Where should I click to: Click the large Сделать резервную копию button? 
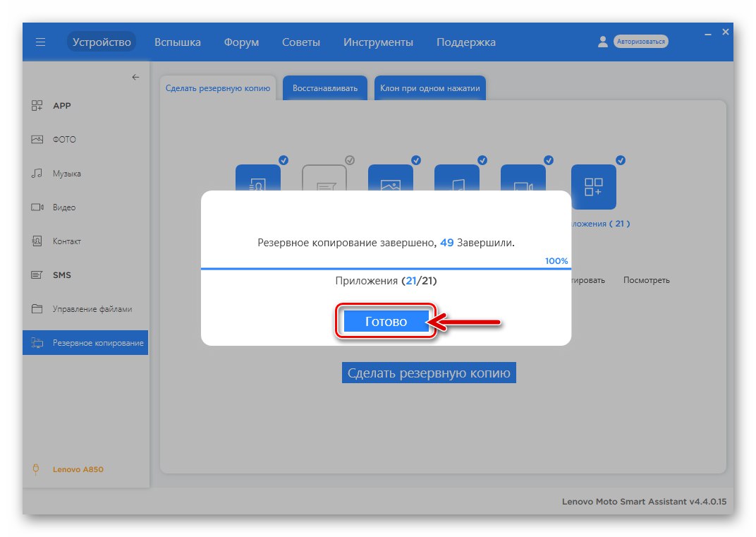[429, 373]
